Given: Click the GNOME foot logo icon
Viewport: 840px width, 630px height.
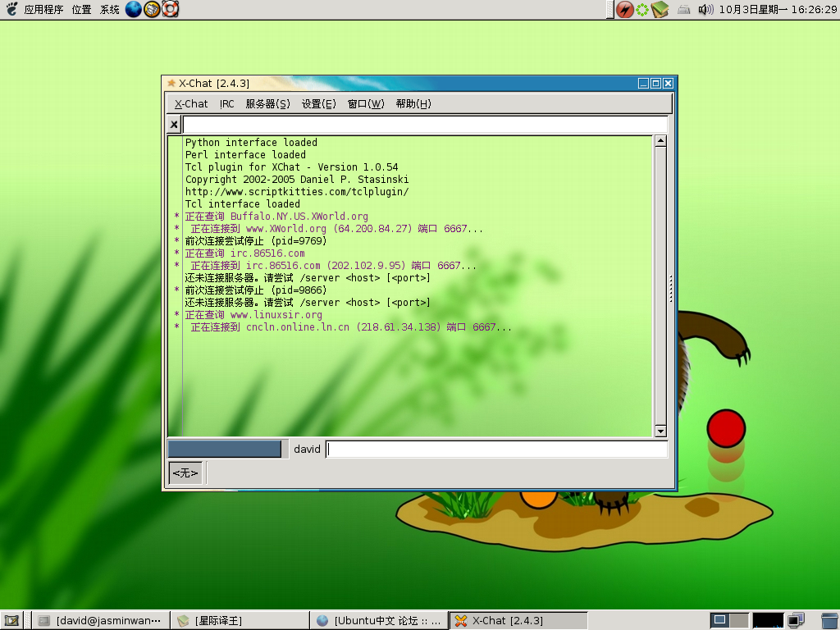Looking at the screenshot, I should 11,9.
